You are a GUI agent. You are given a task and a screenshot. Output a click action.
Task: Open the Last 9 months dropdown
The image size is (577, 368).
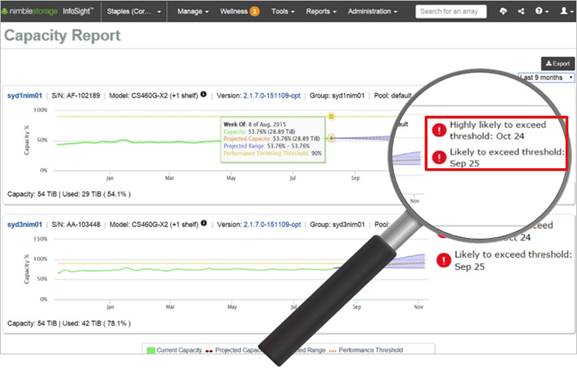click(546, 78)
